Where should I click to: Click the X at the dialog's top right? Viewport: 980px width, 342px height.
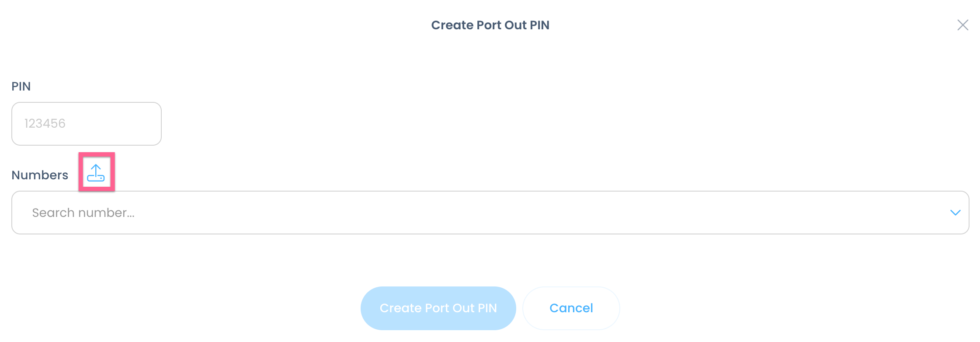tap(963, 25)
